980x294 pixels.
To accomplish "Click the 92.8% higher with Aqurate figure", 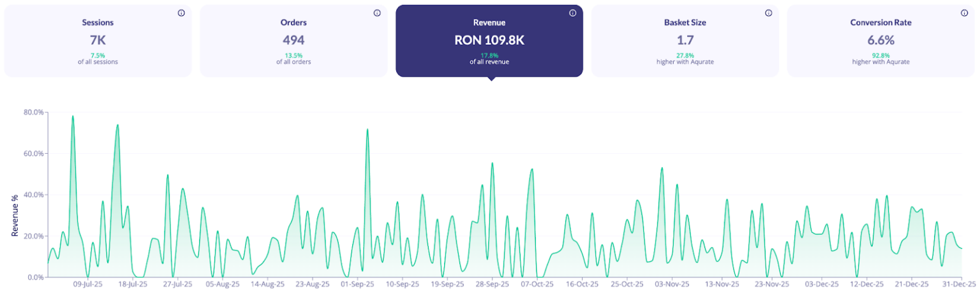I will tap(880, 55).
